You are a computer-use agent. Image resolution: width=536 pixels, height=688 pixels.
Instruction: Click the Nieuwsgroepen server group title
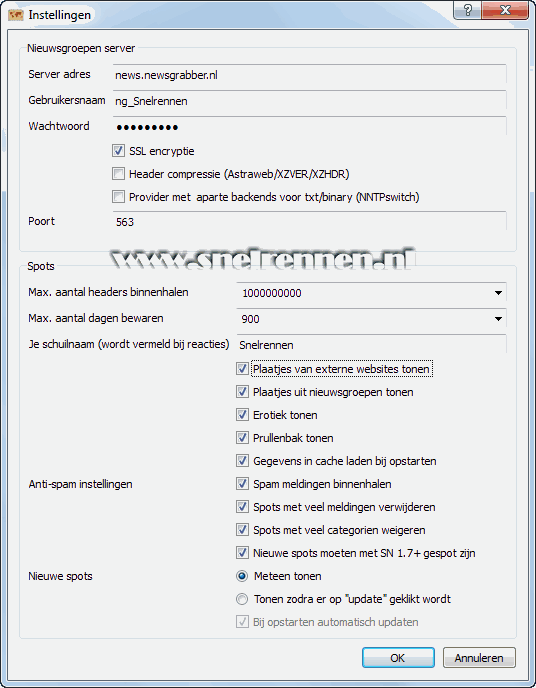pos(81,48)
